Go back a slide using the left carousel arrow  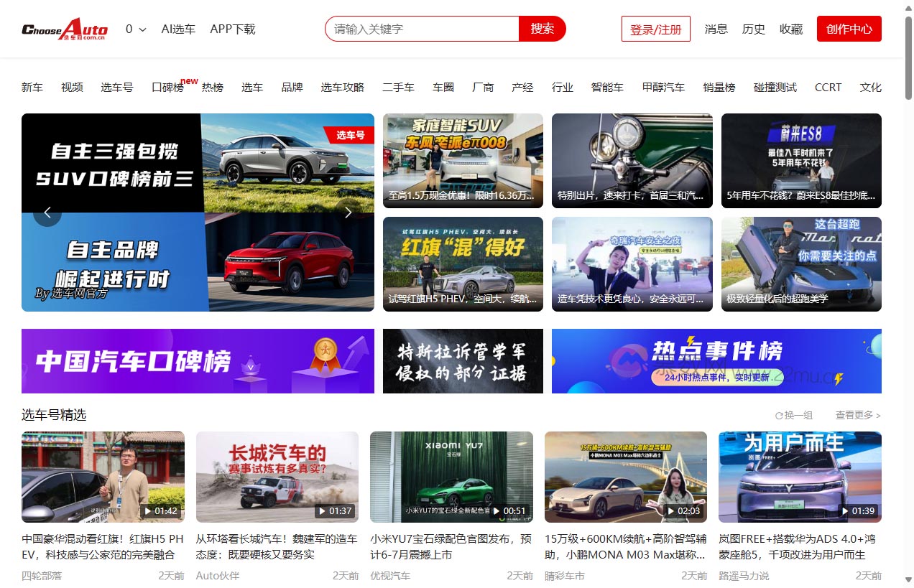47,212
